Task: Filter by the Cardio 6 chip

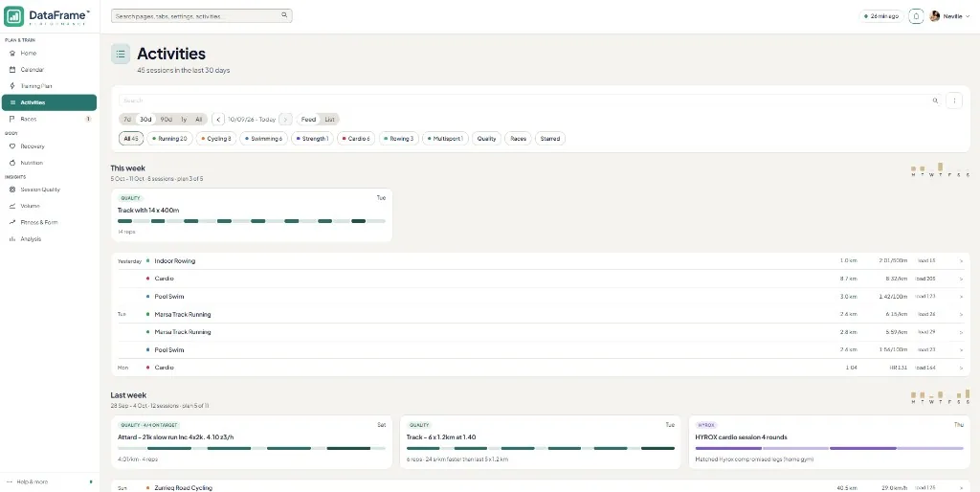Action: coord(356,139)
